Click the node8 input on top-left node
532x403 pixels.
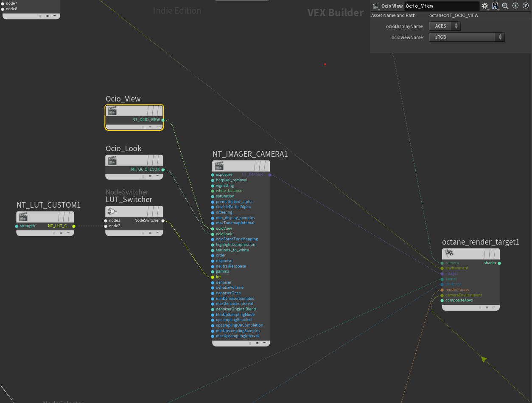[x=3, y=8]
